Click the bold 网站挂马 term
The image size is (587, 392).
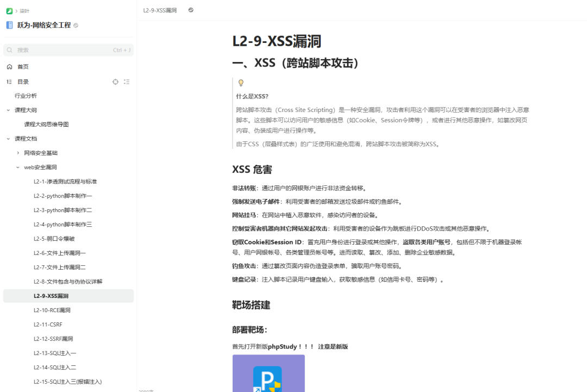(244, 215)
